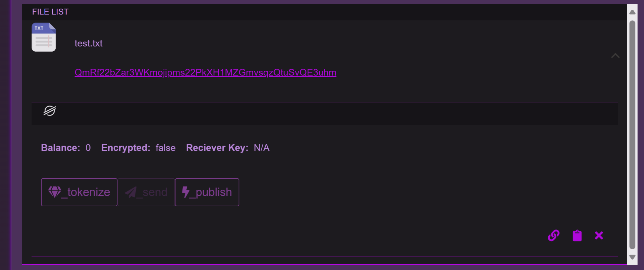Viewport: 644px width, 270px height.
Task: Click the FILE LIST header
Action: click(50, 12)
